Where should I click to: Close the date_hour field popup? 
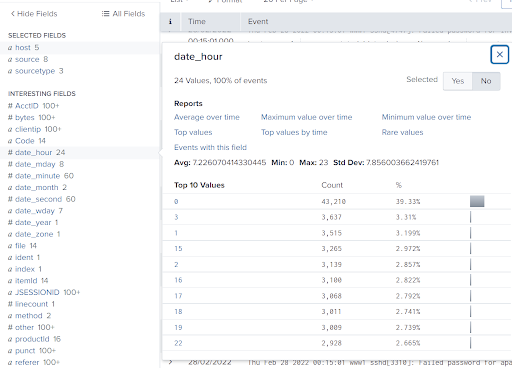pyautogui.click(x=499, y=55)
